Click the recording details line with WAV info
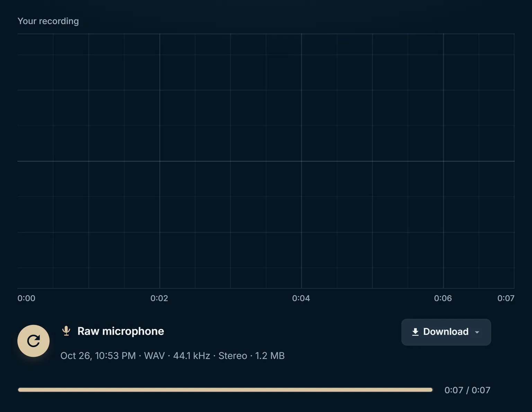This screenshot has height=412, width=532. click(172, 356)
